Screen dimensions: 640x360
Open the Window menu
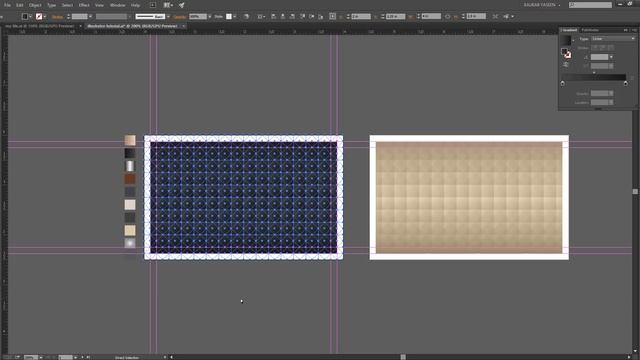[118, 5]
